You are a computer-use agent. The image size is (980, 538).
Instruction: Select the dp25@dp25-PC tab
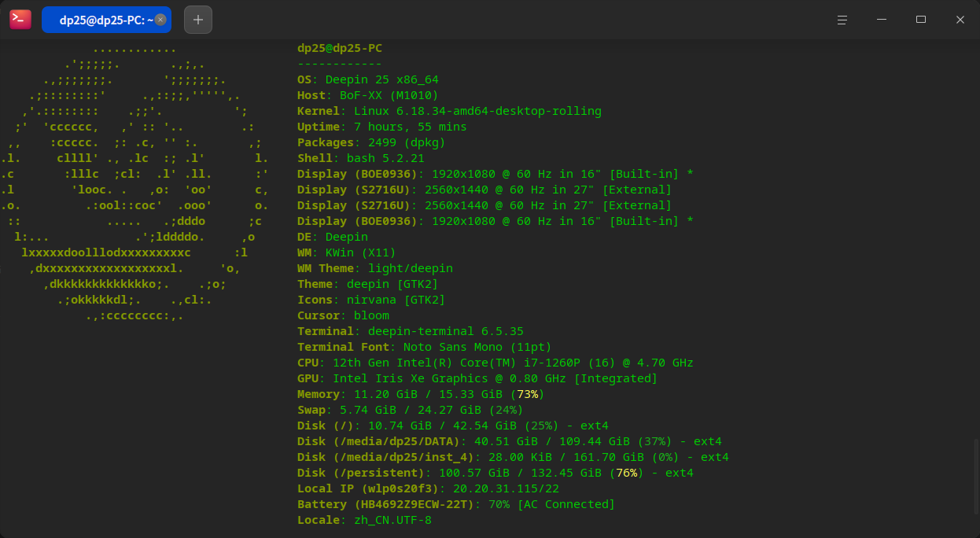click(106, 20)
